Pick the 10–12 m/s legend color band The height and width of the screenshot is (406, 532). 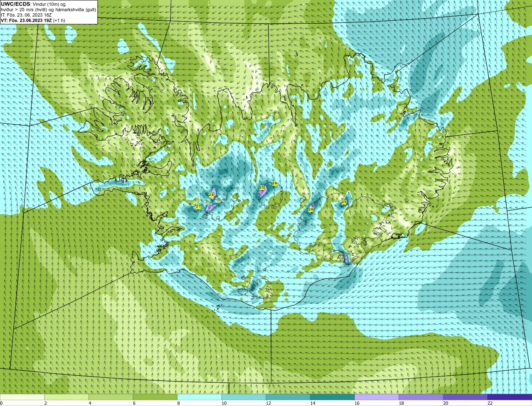click(244, 397)
